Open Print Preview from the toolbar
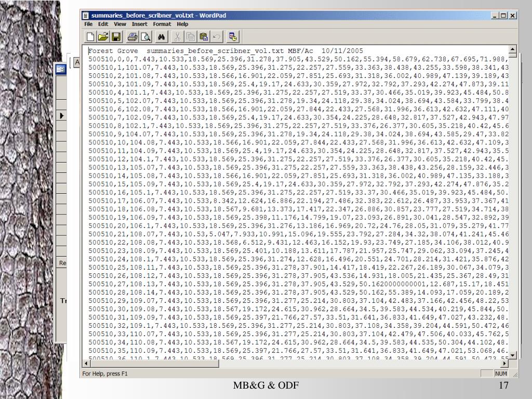The image size is (532, 399). [x=145, y=37]
